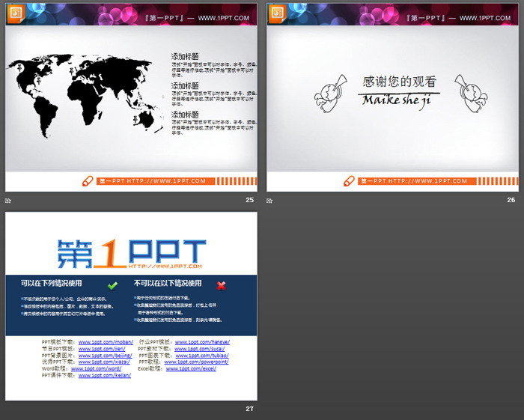The height and width of the screenshot is (420, 524).
Task: Click the HTTP://WWW.1PPT.COM text under the logo
Action: pyautogui.click(x=165, y=267)
